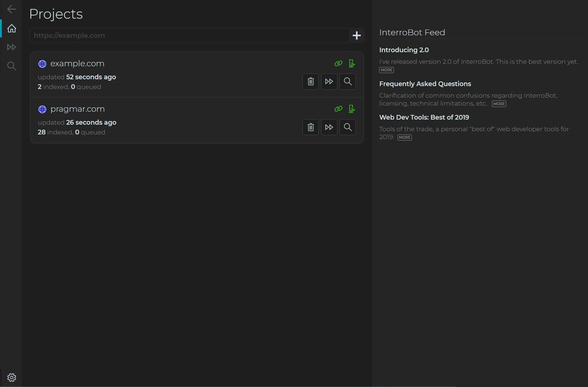Click MORE under Introducing 2.0
This screenshot has height=387, width=588.
pyautogui.click(x=386, y=70)
